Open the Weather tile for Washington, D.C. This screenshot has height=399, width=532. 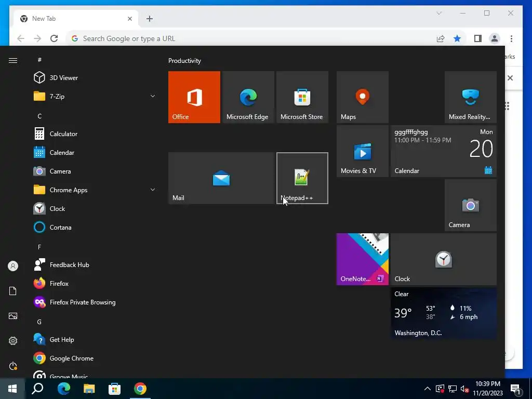tap(444, 313)
